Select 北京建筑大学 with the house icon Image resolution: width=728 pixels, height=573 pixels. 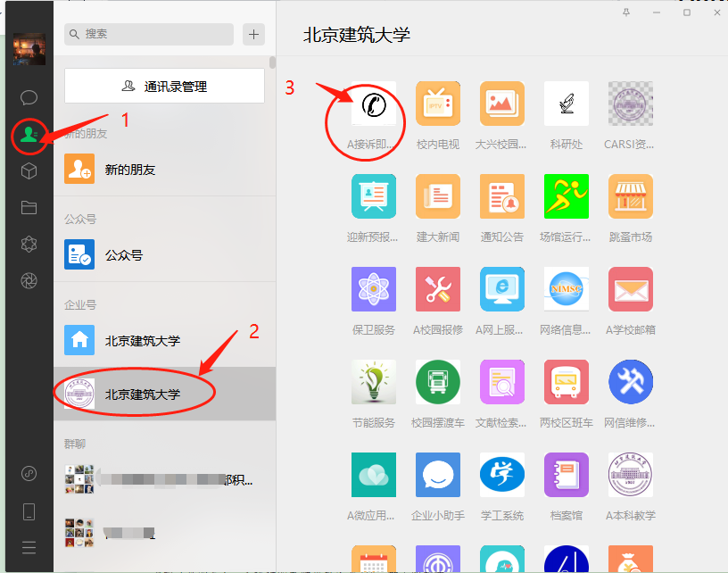pyautogui.click(x=164, y=340)
